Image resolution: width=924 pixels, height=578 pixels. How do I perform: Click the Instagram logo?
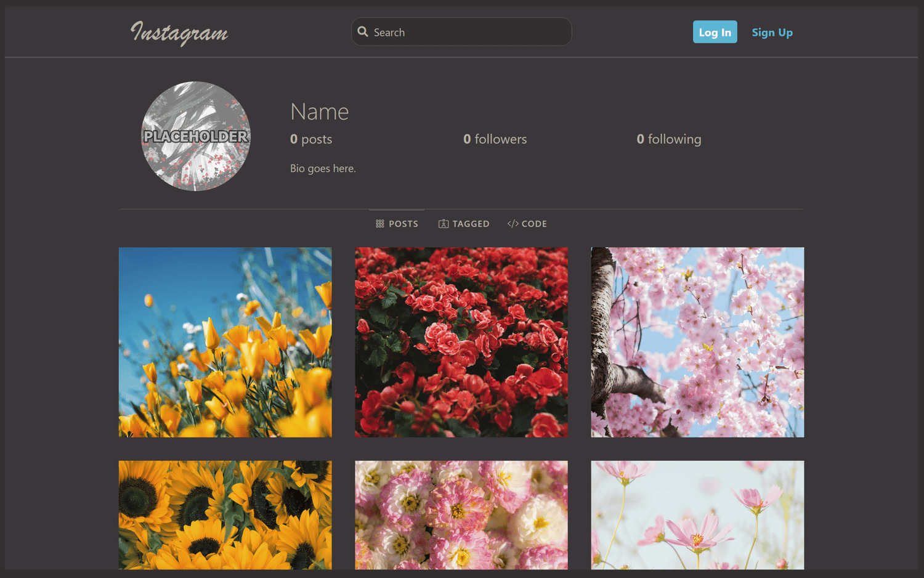pos(179,33)
